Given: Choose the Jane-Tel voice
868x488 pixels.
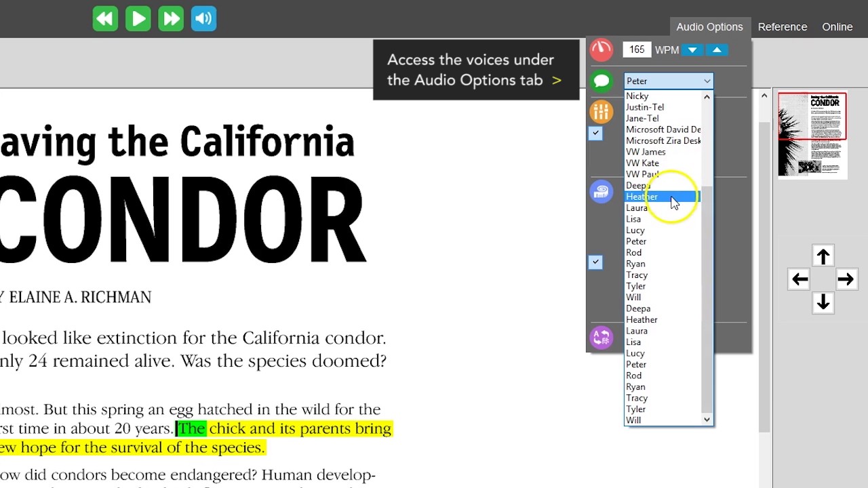Looking at the screenshot, I should pyautogui.click(x=662, y=119).
